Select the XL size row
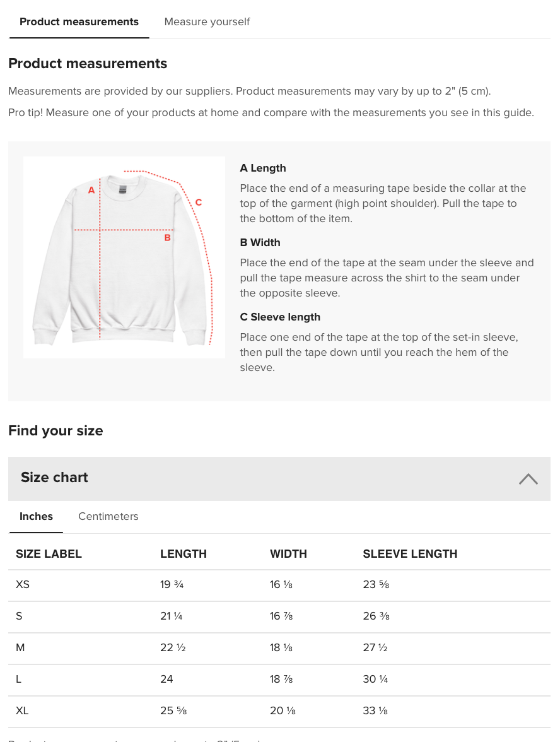Viewport: 560px width, 742px height. pyautogui.click(x=22, y=711)
